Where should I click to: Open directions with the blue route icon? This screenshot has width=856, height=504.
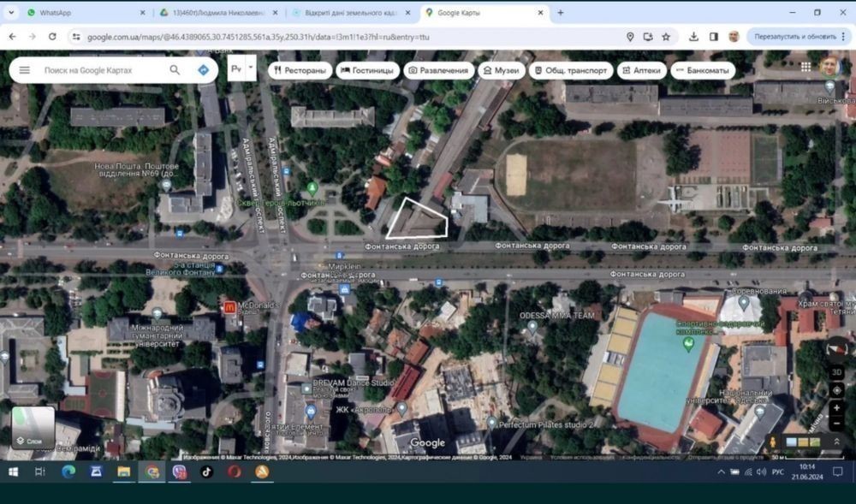tap(203, 70)
